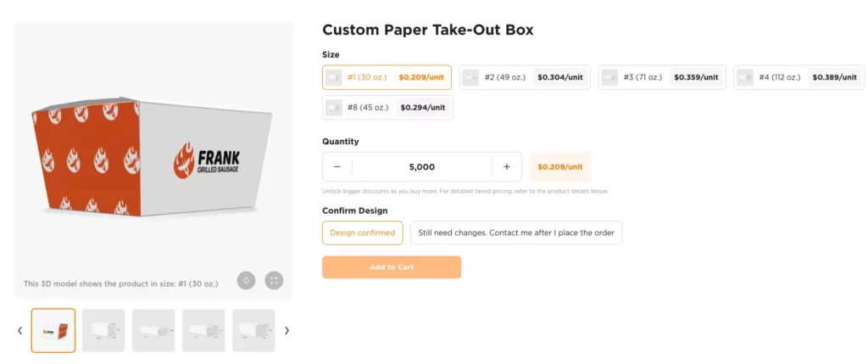Click the quantity input field
This screenshot has width=868, height=364.
(421, 167)
